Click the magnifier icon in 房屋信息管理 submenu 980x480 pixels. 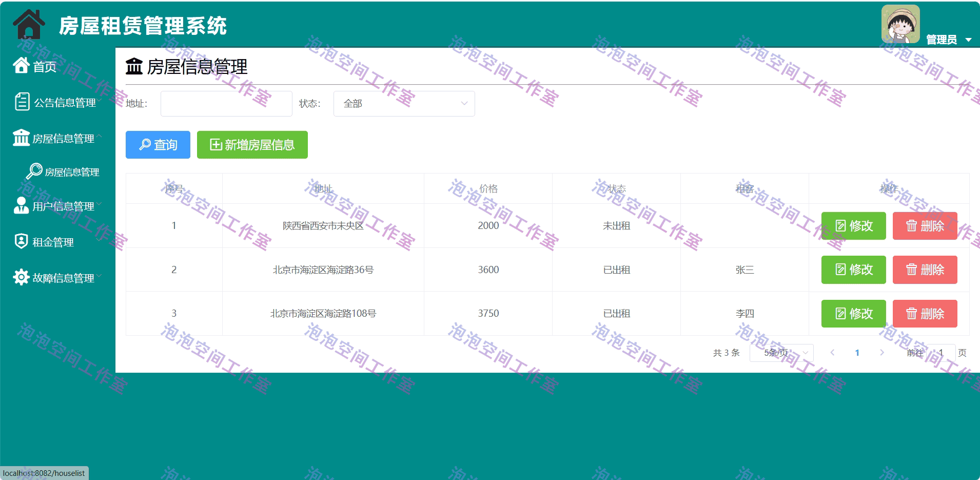tap(34, 171)
